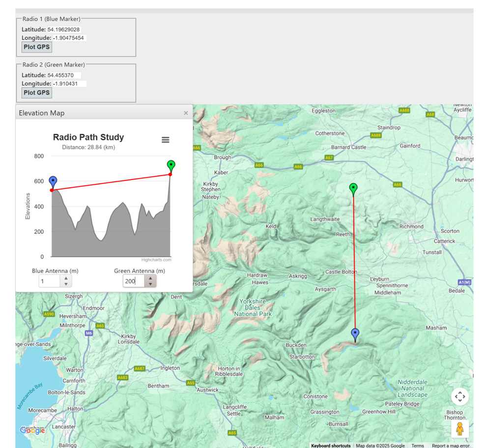Viewport: 485px width, 448px height.
Task: Click the green marker on the map
Action: 353,188
